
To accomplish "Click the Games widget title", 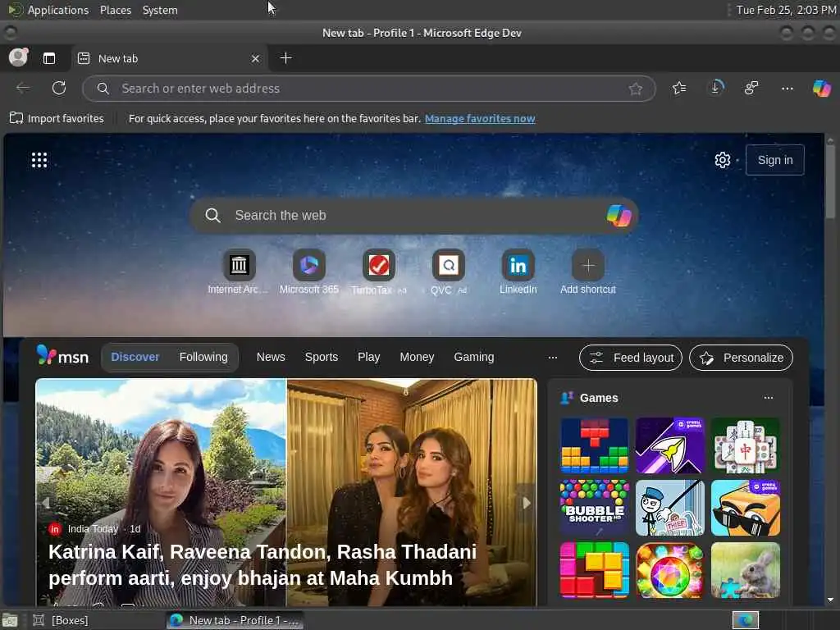I will pos(599,398).
